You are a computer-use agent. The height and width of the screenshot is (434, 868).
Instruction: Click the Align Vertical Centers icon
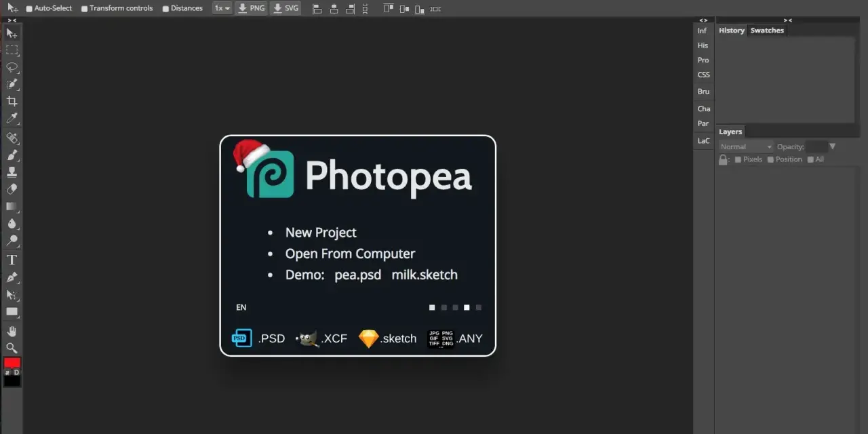pyautogui.click(x=404, y=9)
